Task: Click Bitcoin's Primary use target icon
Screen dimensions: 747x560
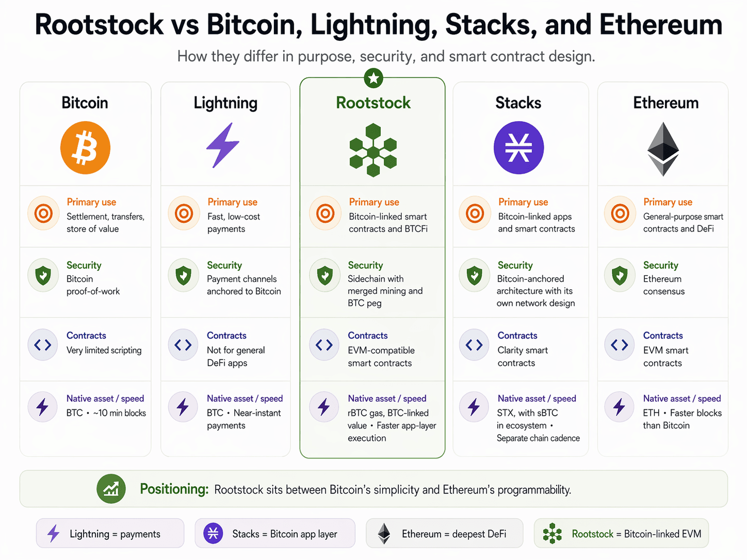Action: (x=43, y=213)
